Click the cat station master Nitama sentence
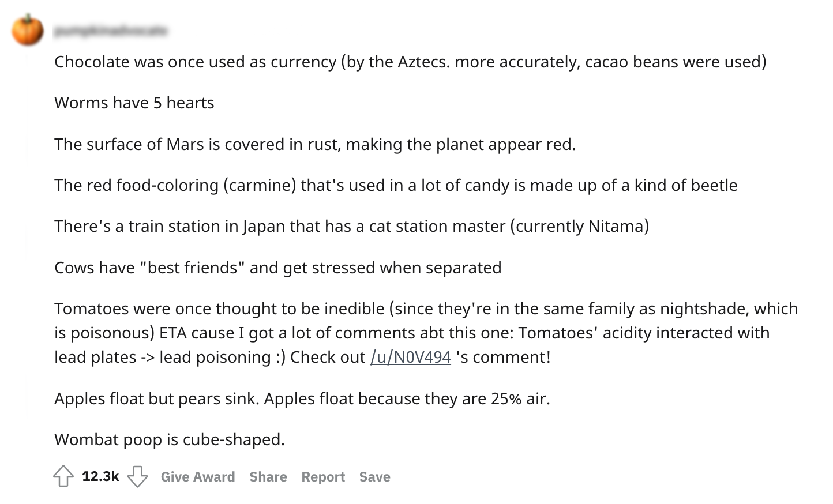 pyautogui.click(x=351, y=226)
